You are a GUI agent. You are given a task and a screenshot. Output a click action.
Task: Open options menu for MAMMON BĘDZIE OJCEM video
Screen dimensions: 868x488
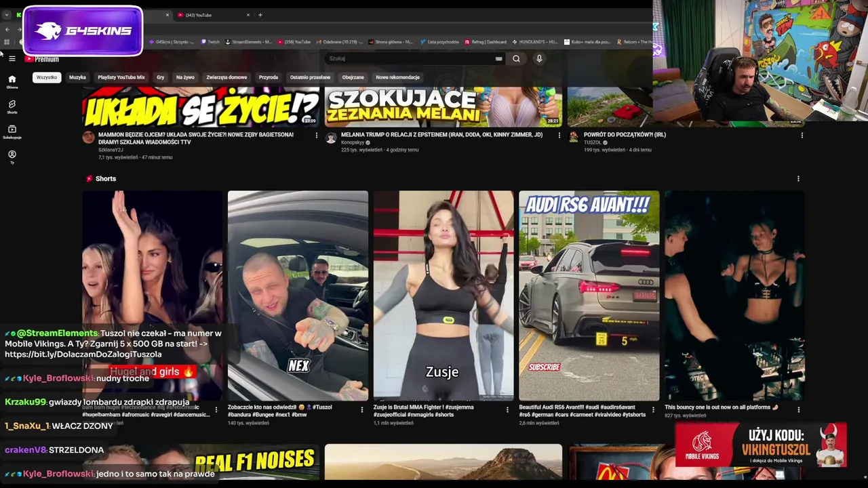(317, 136)
